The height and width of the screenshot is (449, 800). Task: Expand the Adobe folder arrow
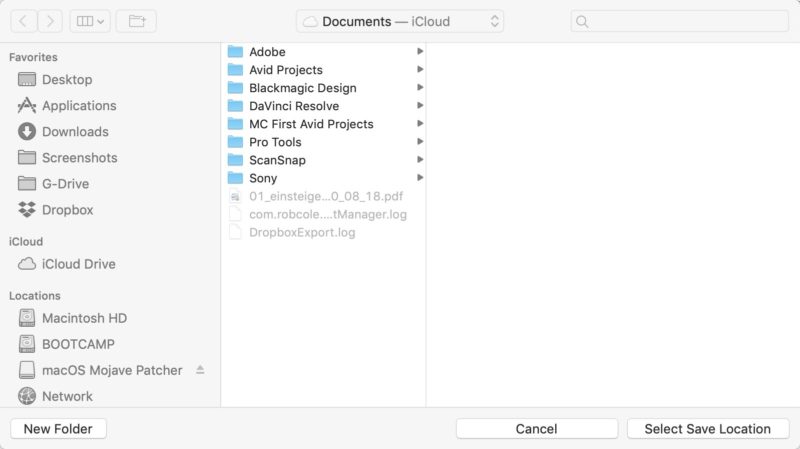point(420,51)
